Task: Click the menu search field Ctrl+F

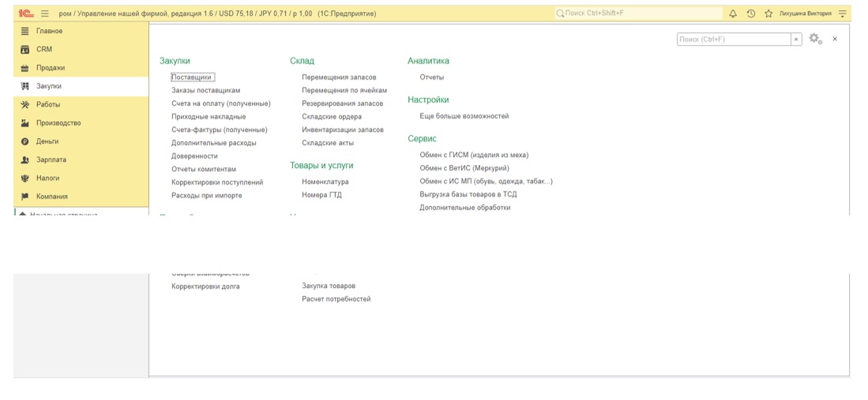Action: pyautogui.click(x=733, y=39)
